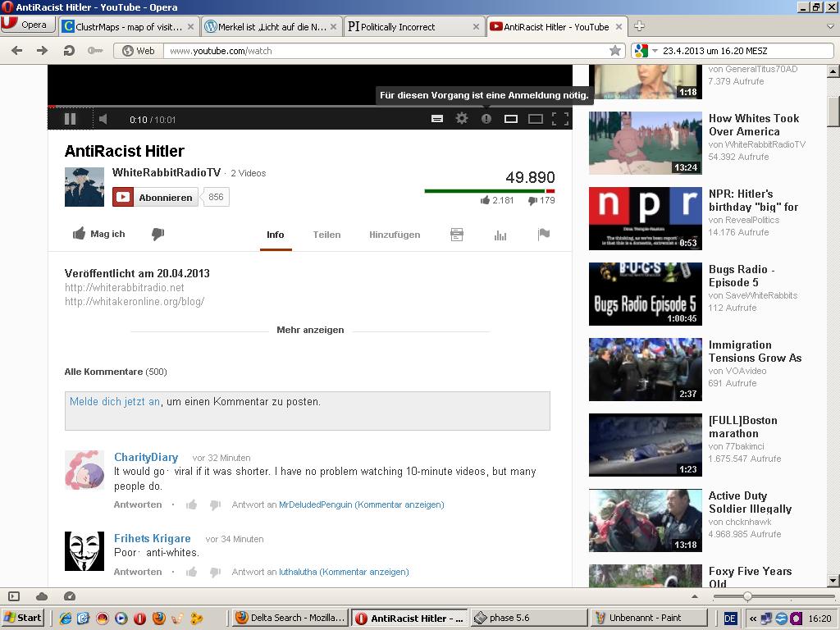Focus the youtube.com address bar
Screen dimensions: 840x630
[x=386, y=51]
